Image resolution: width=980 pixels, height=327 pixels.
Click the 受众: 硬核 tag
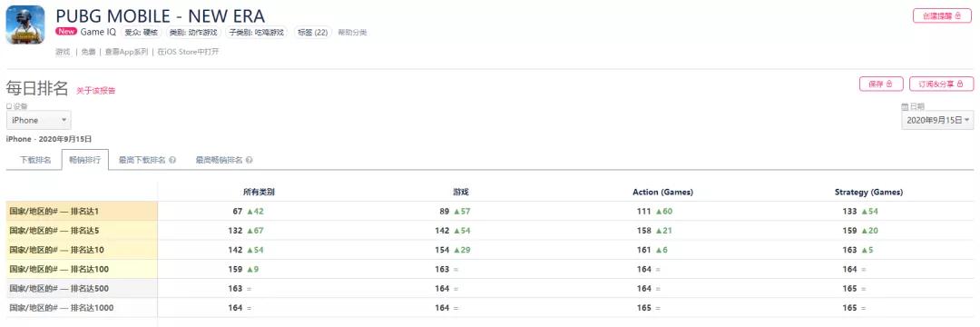click(141, 32)
